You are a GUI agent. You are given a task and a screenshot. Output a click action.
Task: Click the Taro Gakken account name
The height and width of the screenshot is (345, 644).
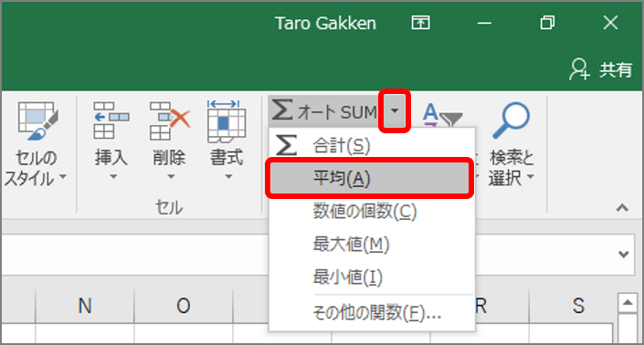325,24
